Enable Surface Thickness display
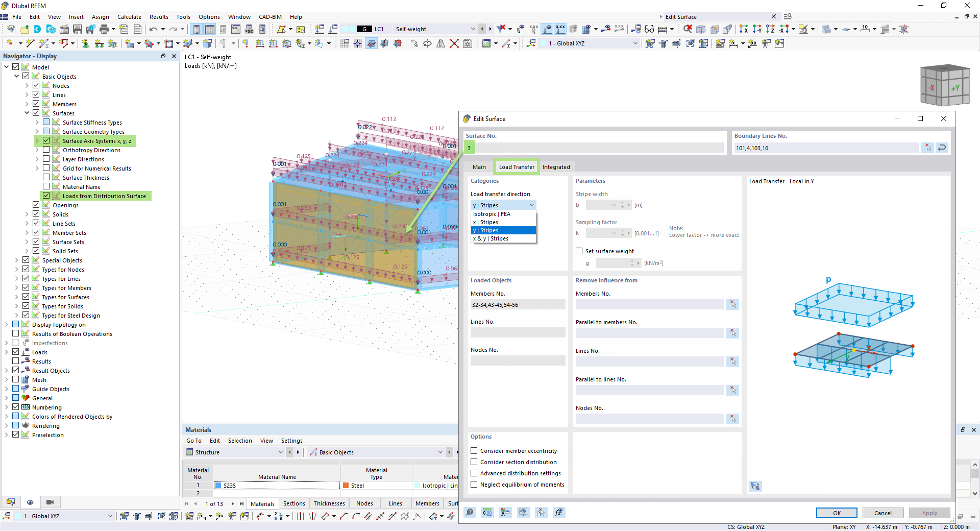980x531 pixels. (x=46, y=177)
